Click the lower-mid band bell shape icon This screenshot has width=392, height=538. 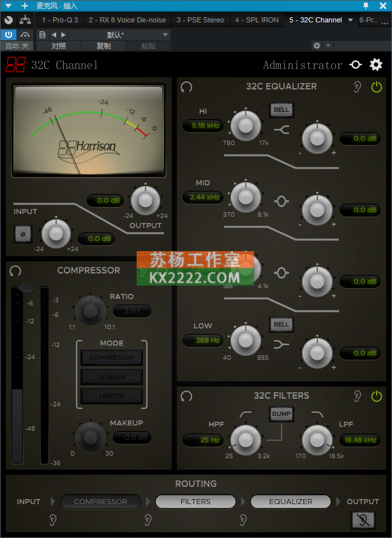pos(281,273)
